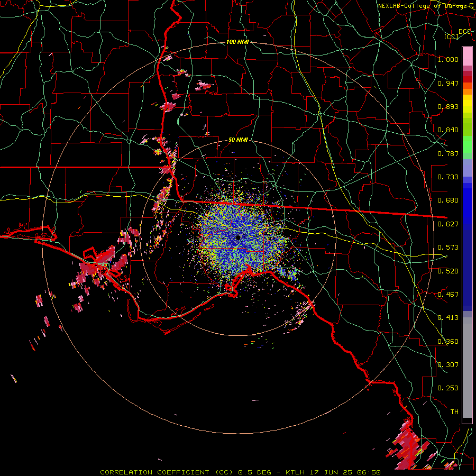Click the 0.893 legend value

pos(448,106)
